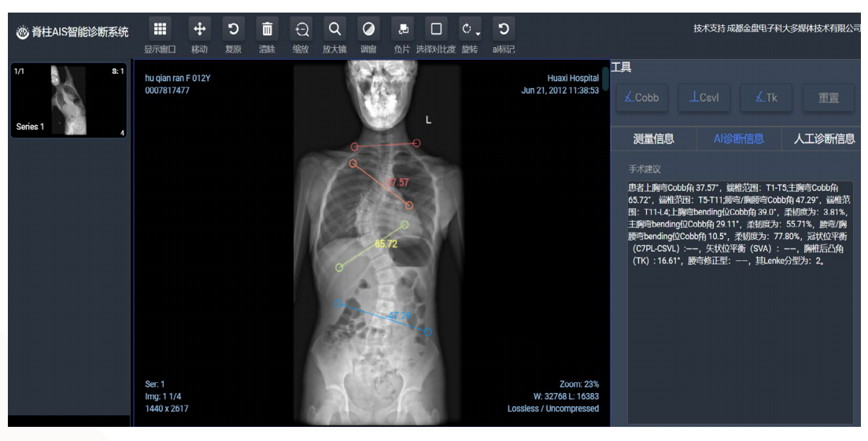Screen dimensions: 868x441
Task: Select the 调窗 window-level tool
Action: pyautogui.click(x=368, y=30)
